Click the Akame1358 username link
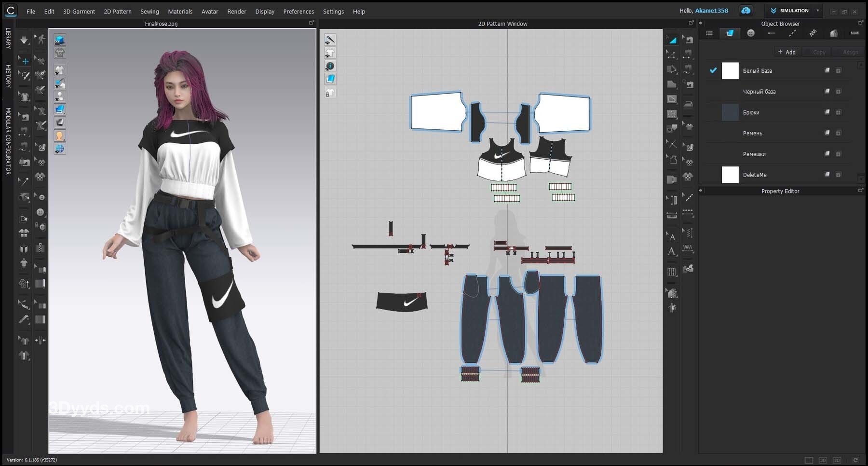 711,11
